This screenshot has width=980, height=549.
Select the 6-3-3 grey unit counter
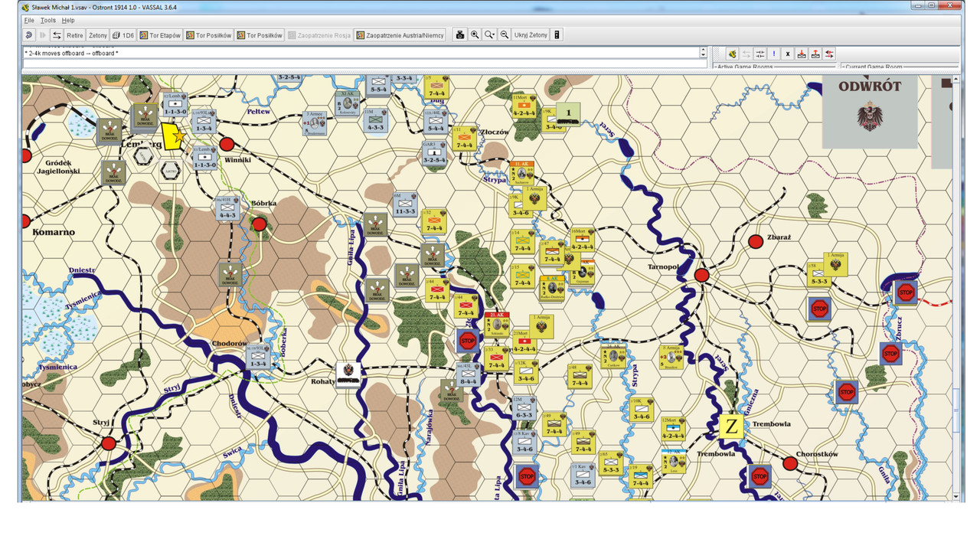(524, 408)
